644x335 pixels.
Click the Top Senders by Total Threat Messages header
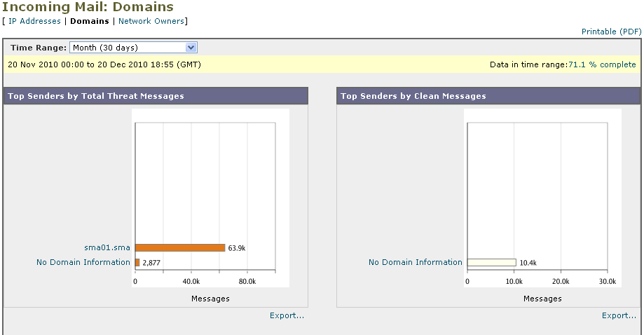pos(156,95)
